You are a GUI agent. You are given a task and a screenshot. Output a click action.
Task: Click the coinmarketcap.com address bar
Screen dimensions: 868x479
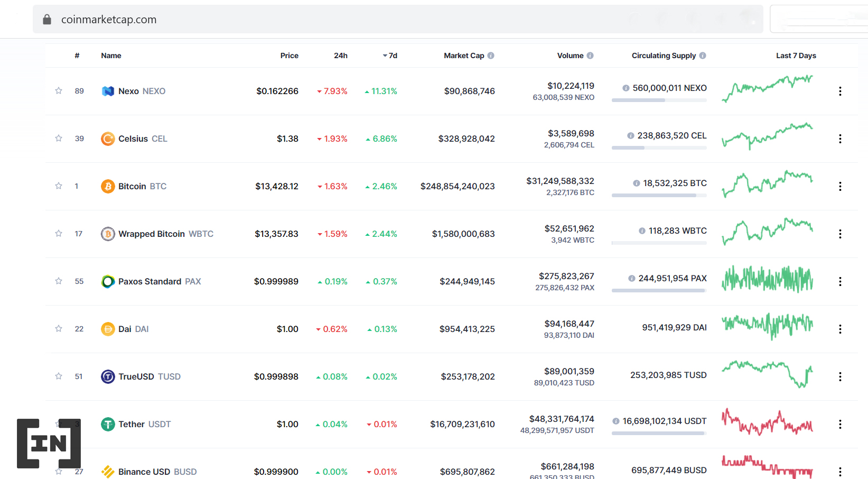tap(398, 20)
